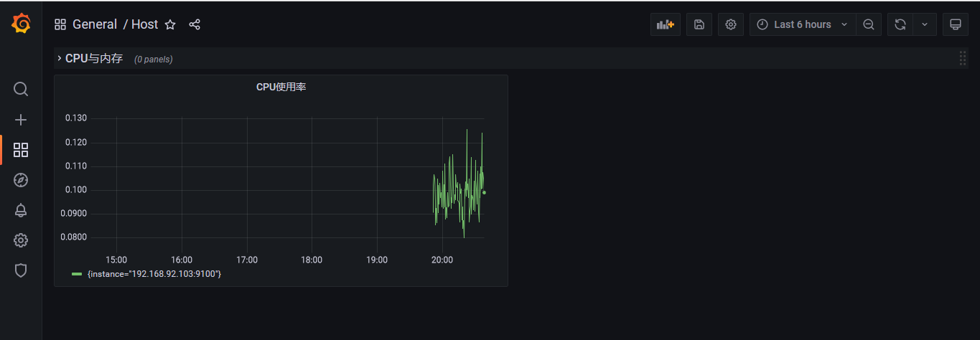The height and width of the screenshot is (340, 980).
Task: Open the Server Admin shield icon
Action: point(21,270)
